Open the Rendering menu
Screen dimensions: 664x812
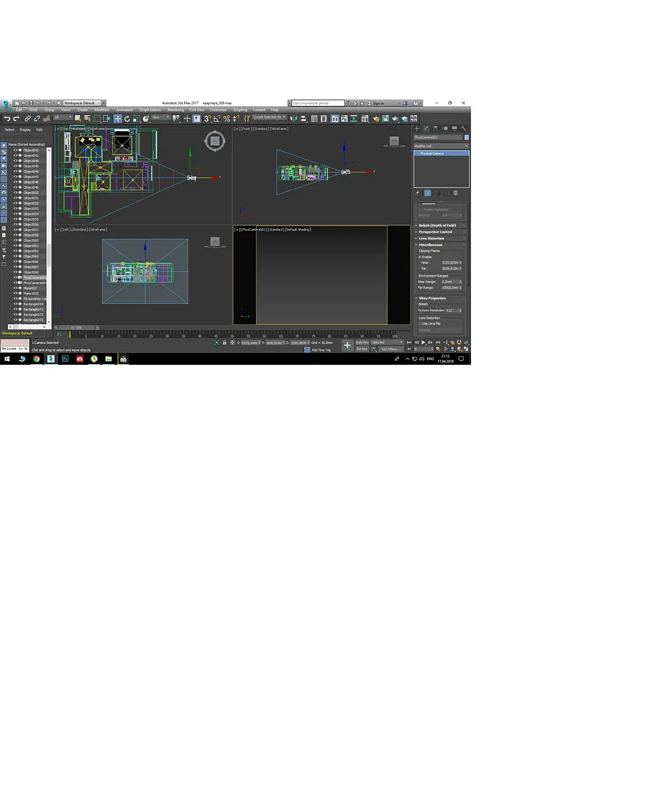(x=176, y=110)
